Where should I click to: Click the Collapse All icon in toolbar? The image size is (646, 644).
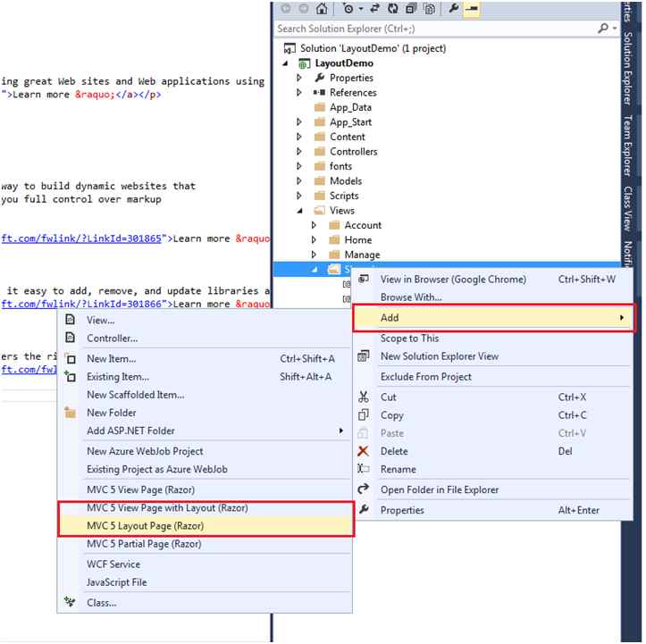[411, 8]
